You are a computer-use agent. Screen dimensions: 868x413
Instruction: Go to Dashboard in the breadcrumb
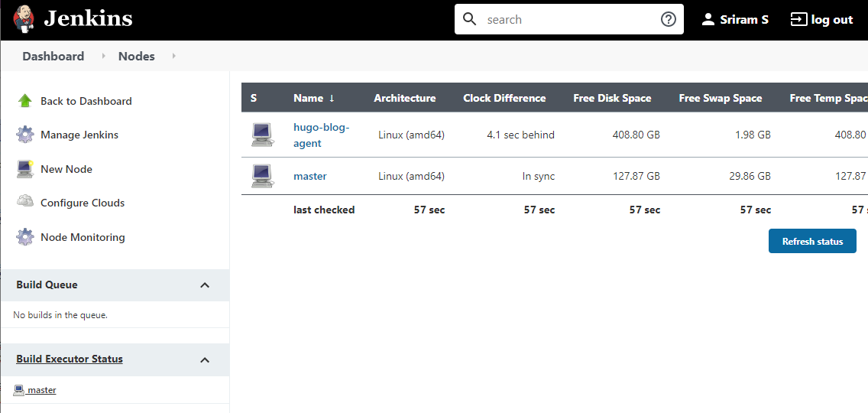[53, 56]
